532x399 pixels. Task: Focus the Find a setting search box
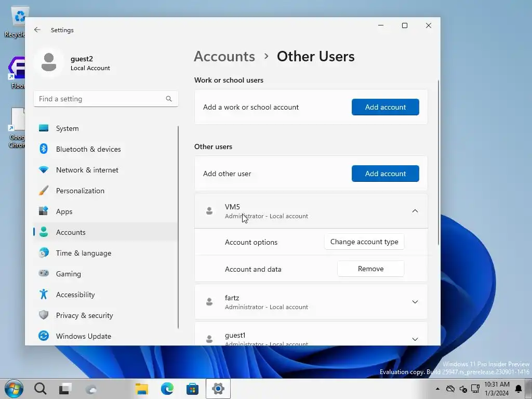coord(105,99)
